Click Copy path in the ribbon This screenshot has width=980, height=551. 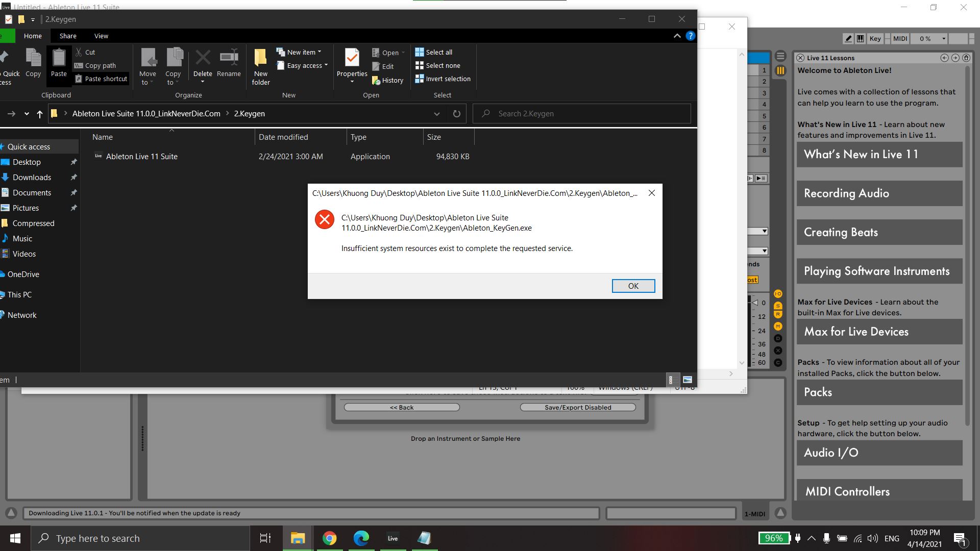[95, 65]
